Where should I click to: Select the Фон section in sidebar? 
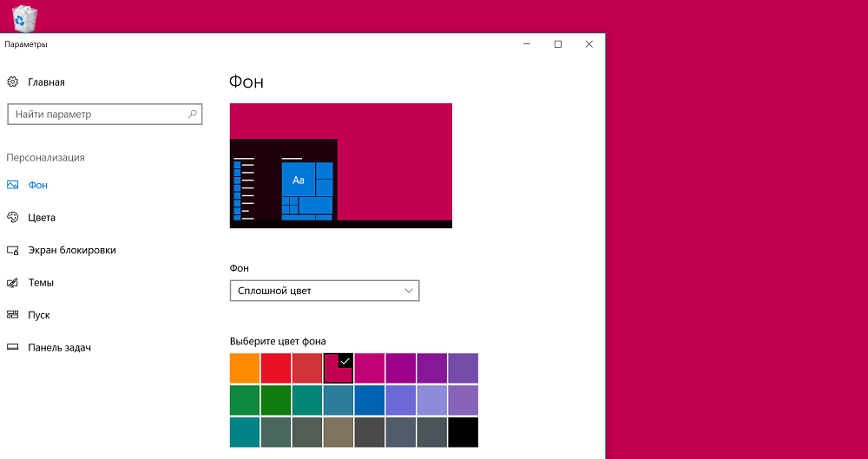coord(37,185)
